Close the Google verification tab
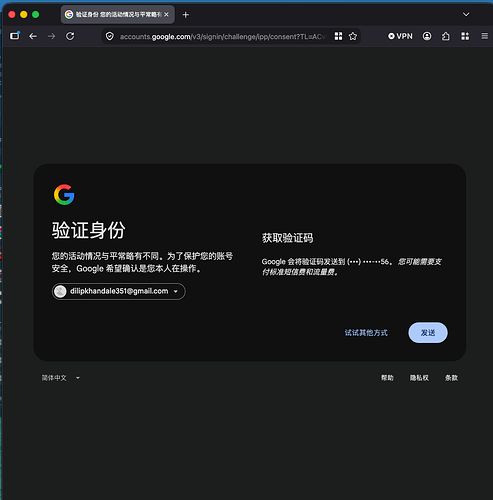This screenshot has height=500, width=493. click(x=166, y=14)
